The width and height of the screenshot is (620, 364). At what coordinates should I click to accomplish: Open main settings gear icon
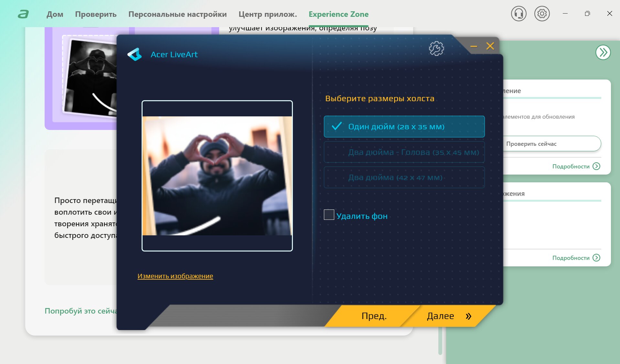tap(542, 14)
